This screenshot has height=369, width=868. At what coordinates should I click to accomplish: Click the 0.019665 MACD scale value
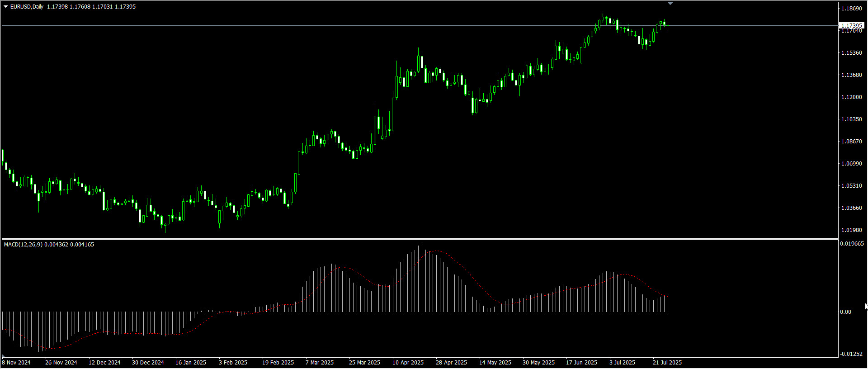pos(852,244)
